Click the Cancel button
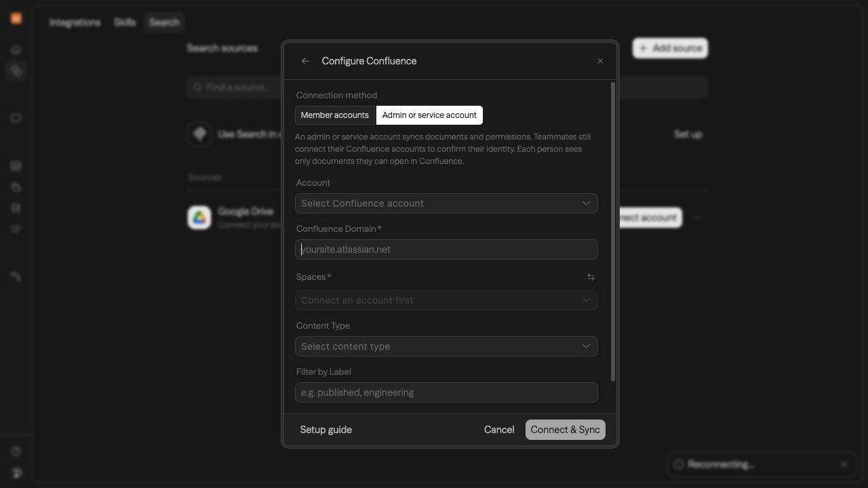868x488 pixels. pos(499,430)
